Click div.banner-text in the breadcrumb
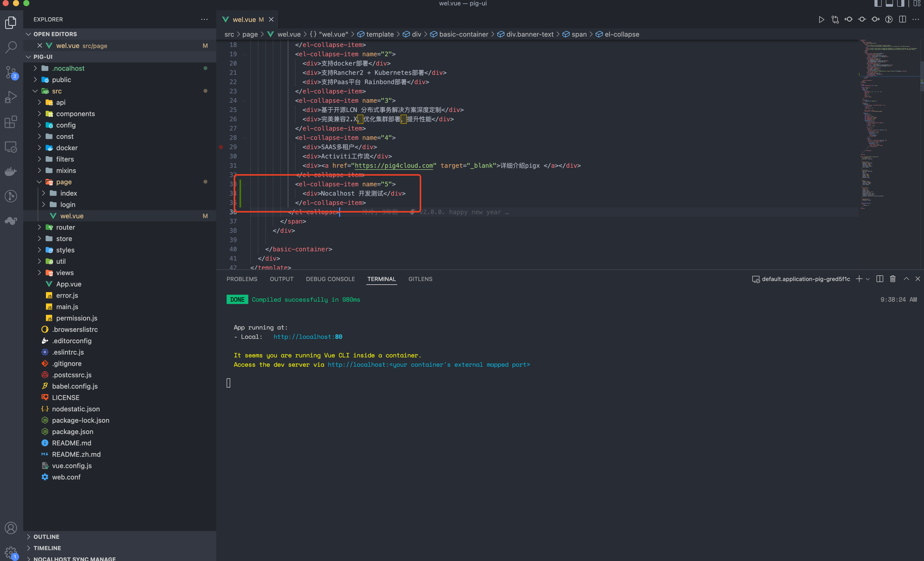 (x=530, y=34)
